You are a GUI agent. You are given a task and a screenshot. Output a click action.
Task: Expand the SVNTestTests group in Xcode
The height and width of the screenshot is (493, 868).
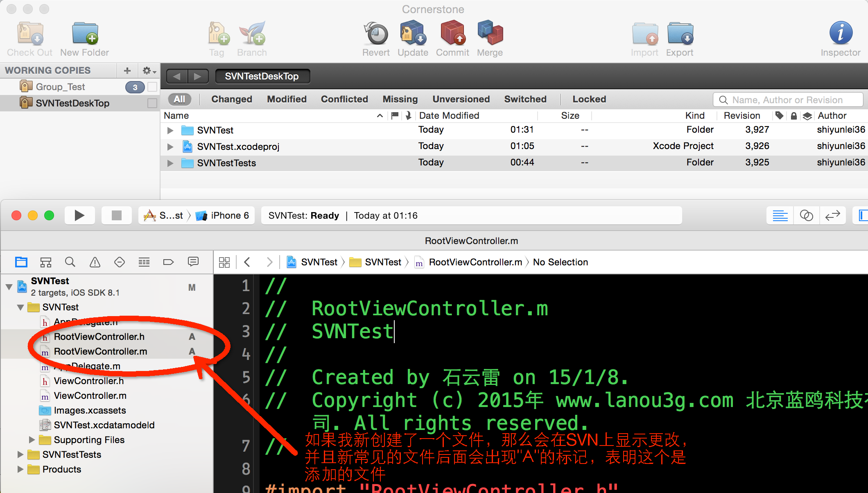click(20, 455)
